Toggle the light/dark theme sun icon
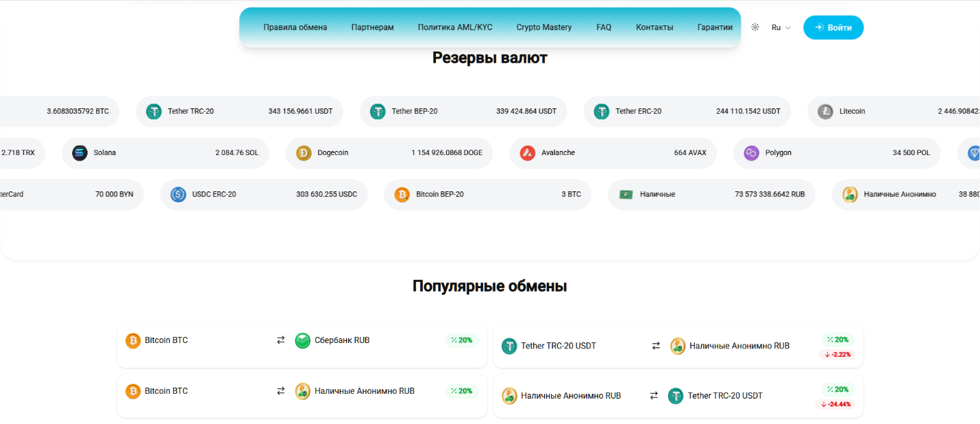 [x=755, y=27]
